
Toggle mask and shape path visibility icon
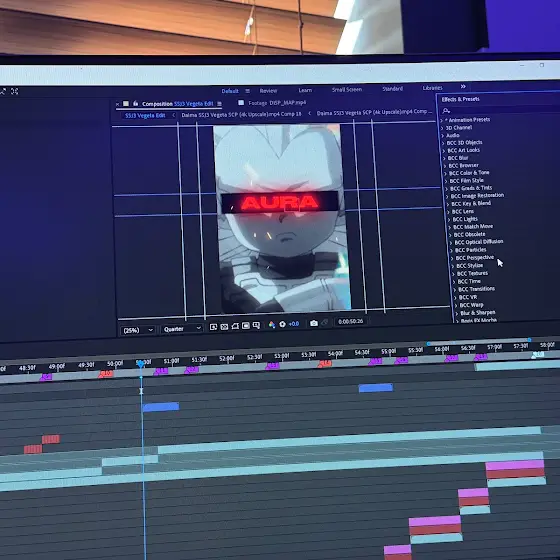click(235, 326)
